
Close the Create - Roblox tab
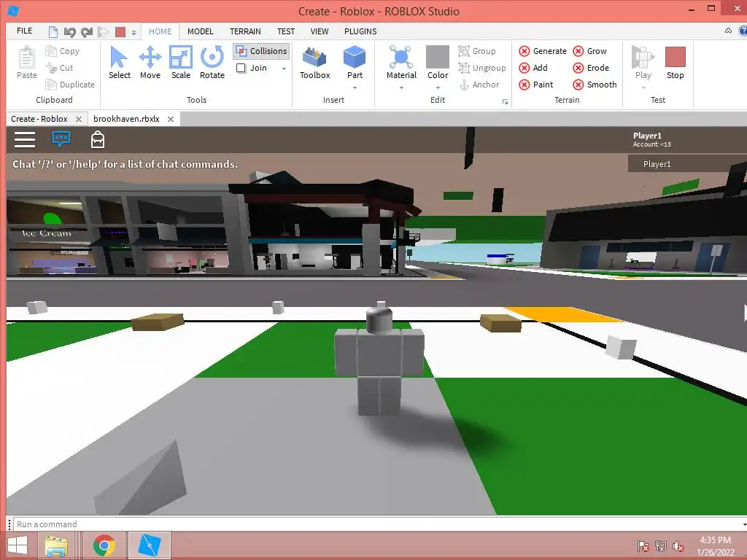click(79, 119)
